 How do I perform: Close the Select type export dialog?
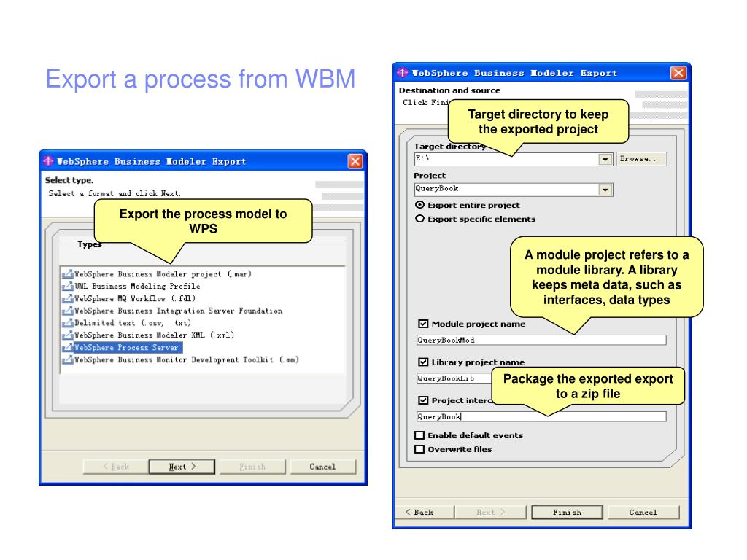click(x=355, y=161)
